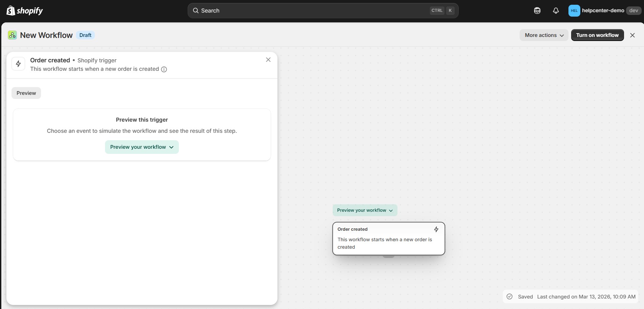
Task: Click the HEL store avatar
Action: 574,11
